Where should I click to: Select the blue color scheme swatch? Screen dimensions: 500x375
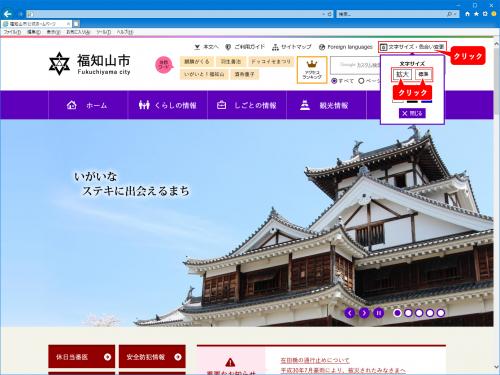pyautogui.click(x=427, y=101)
